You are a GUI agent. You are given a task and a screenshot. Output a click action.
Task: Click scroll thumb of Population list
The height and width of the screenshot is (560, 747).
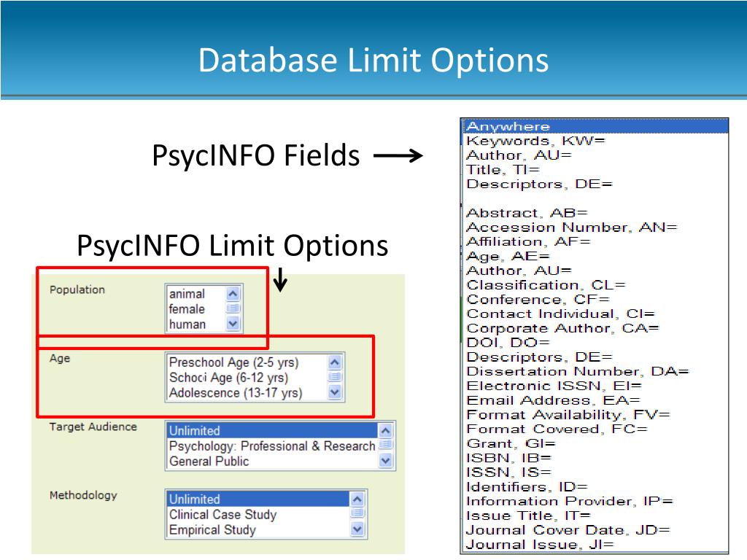click(x=233, y=308)
